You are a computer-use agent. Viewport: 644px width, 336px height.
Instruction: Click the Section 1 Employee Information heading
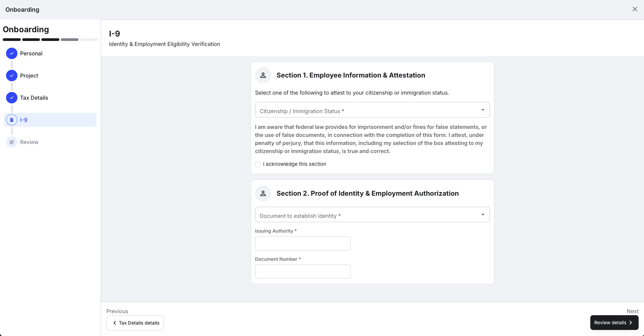pyautogui.click(x=351, y=75)
